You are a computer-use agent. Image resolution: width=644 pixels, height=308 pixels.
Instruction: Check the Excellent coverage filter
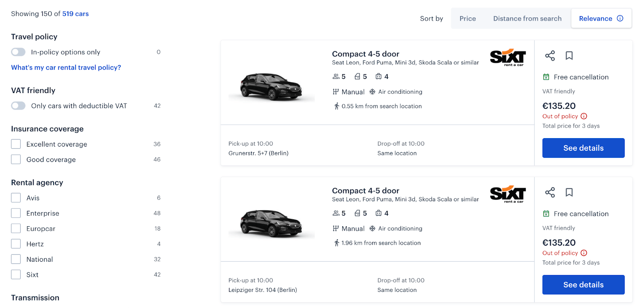point(16,144)
